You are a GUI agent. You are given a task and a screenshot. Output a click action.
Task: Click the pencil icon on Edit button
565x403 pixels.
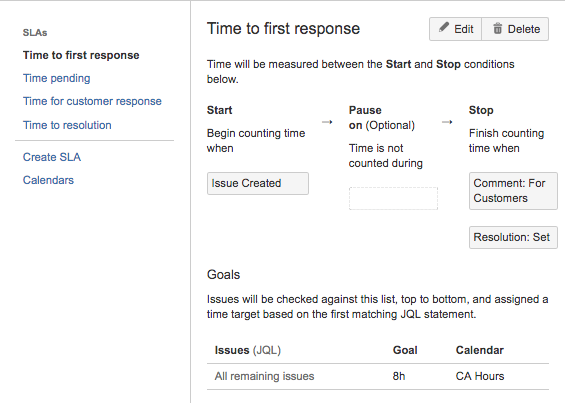coord(444,28)
